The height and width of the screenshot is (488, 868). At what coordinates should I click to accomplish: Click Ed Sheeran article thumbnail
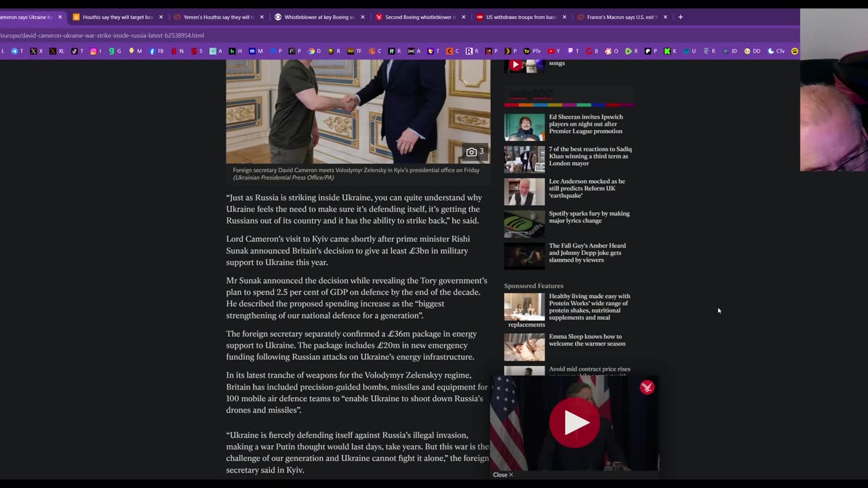pyautogui.click(x=524, y=127)
